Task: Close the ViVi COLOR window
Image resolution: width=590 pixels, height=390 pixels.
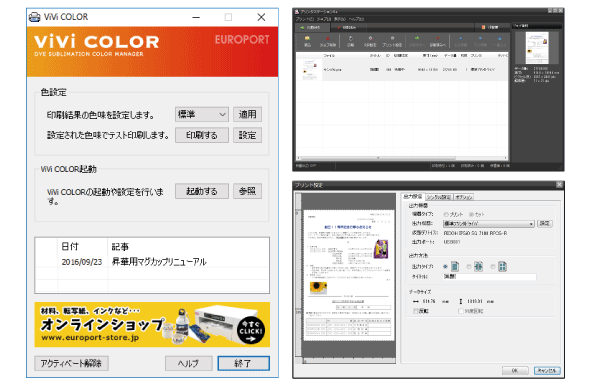Action: pyautogui.click(x=261, y=17)
